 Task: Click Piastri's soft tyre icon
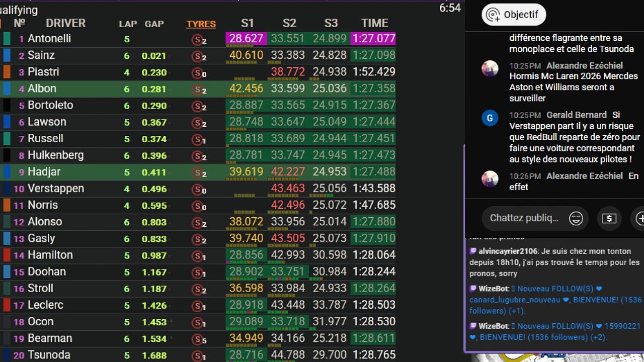pyautogui.click(x=198, y=73)
